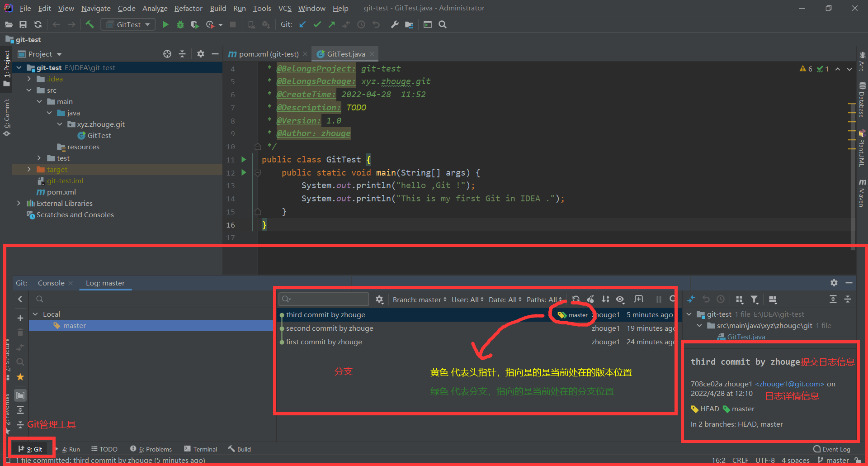This screenshot has height=466, width=868.
Task: Start debugging with the green bug icon
Action: [x=180, y=24]
